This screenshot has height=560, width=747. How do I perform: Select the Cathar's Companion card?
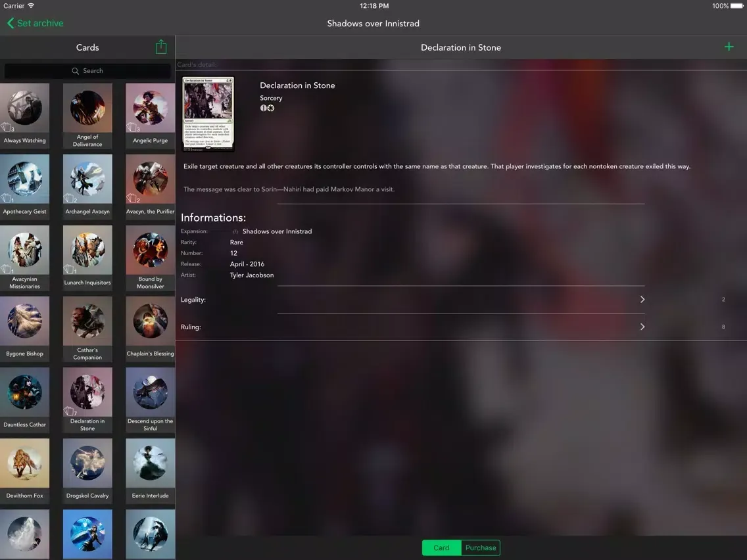pyautogui.click(x=87, y=329)
